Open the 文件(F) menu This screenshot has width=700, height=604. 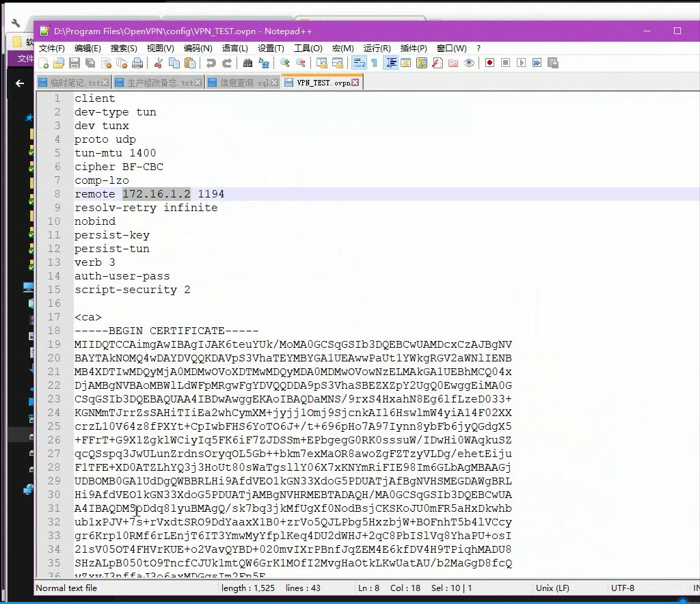52,49
